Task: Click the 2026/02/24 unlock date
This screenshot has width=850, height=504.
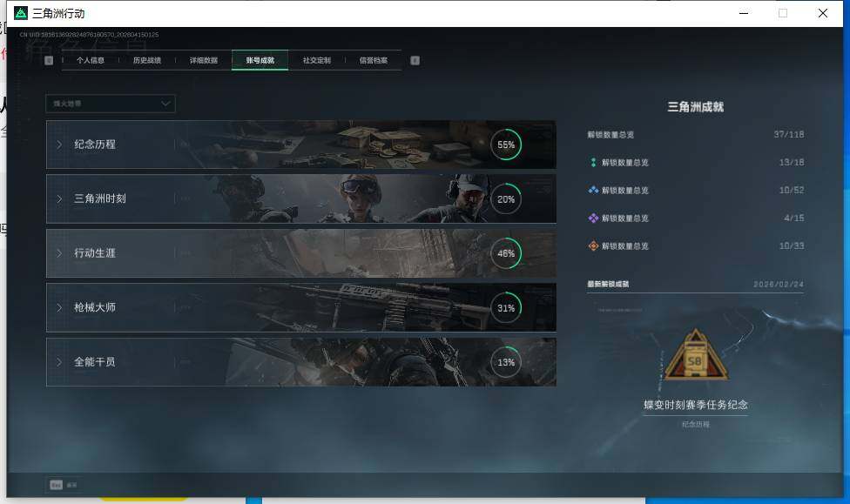Action: (779, 284)
